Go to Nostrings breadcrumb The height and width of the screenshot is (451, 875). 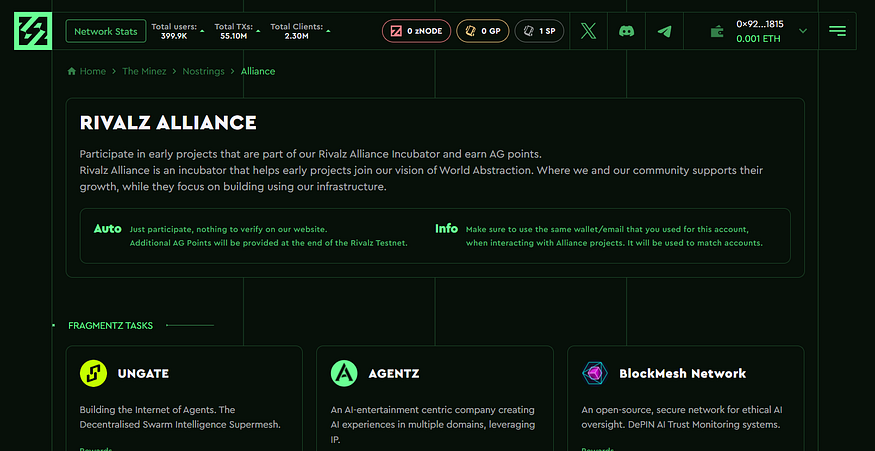pos(203,71)
